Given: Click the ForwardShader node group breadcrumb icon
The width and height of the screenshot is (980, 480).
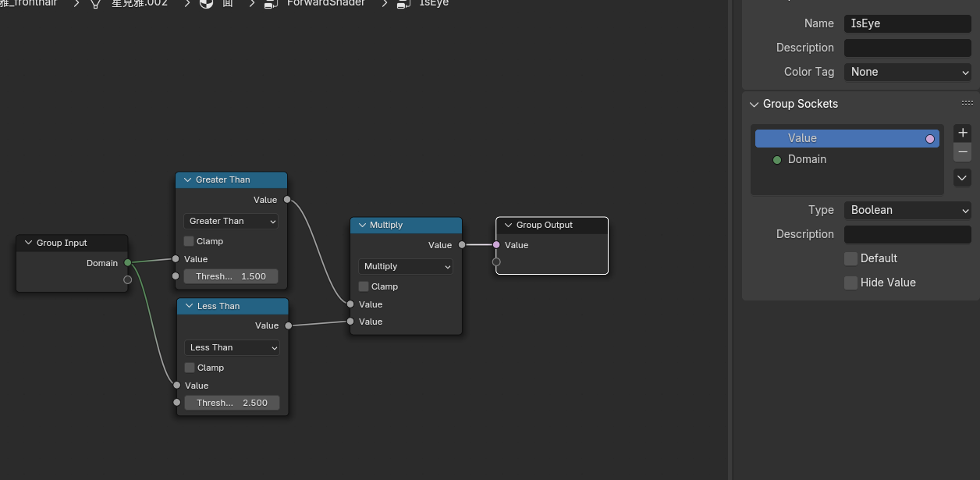Looking at the screenshot, I should click(x=272, y=4).
